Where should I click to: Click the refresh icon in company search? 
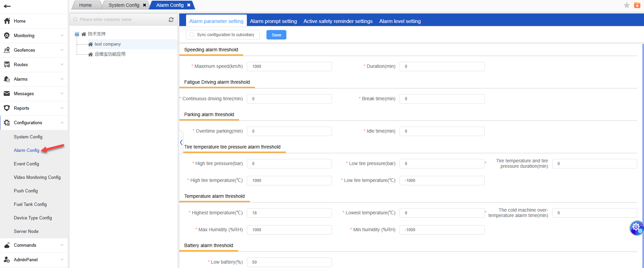click(171, 20)
